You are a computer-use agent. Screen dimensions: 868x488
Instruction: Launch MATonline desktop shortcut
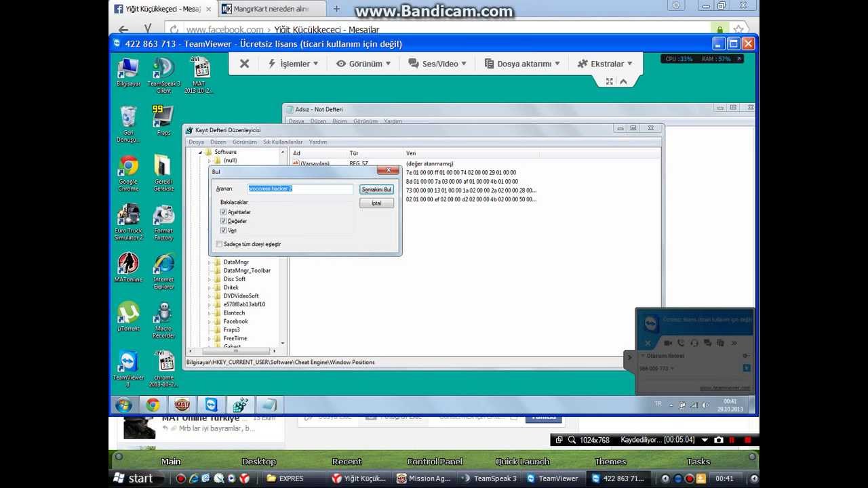[128, 268]
